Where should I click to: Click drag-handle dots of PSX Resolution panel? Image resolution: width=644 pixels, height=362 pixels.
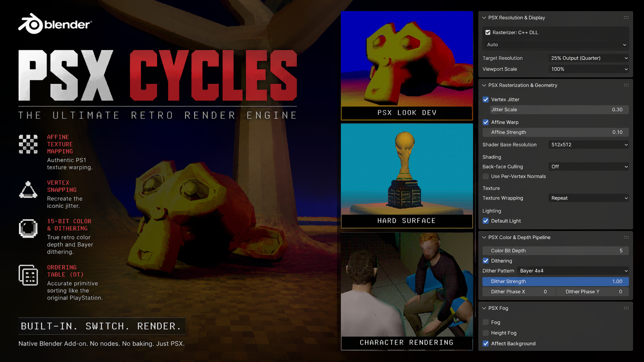click(626, 18)
